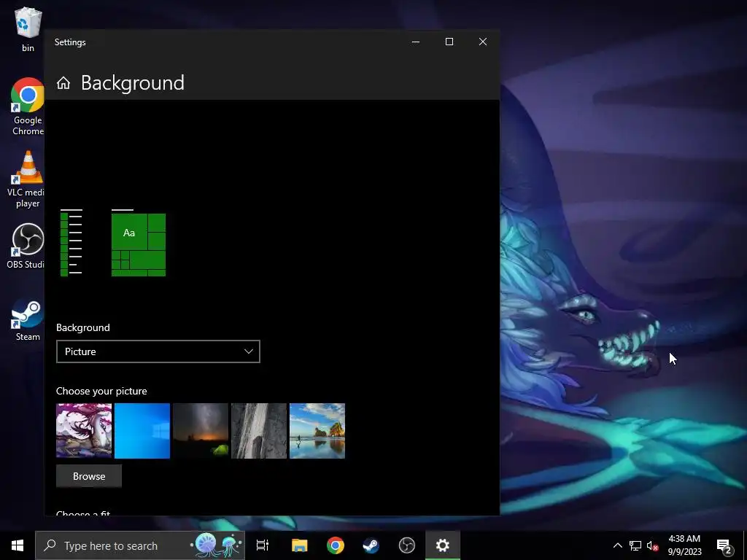Select Google Chrome desktop shortcut
This screenshot has width=747, height=560.
click(28, 106)
